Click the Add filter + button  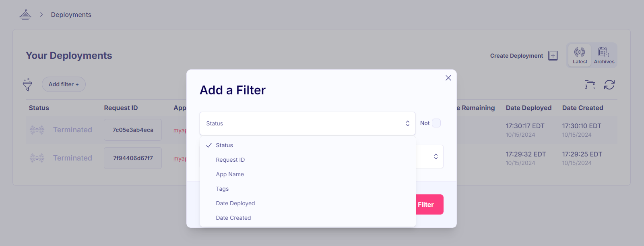64,84
